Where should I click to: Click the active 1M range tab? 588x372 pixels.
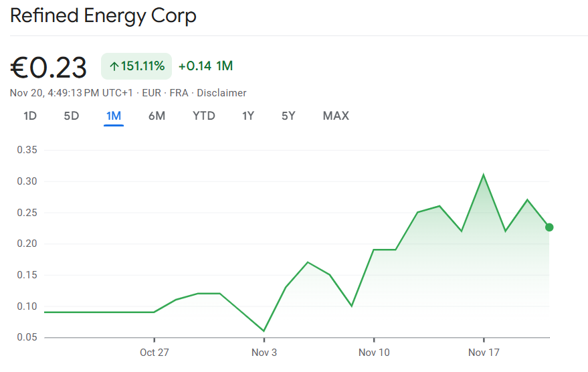114,116
